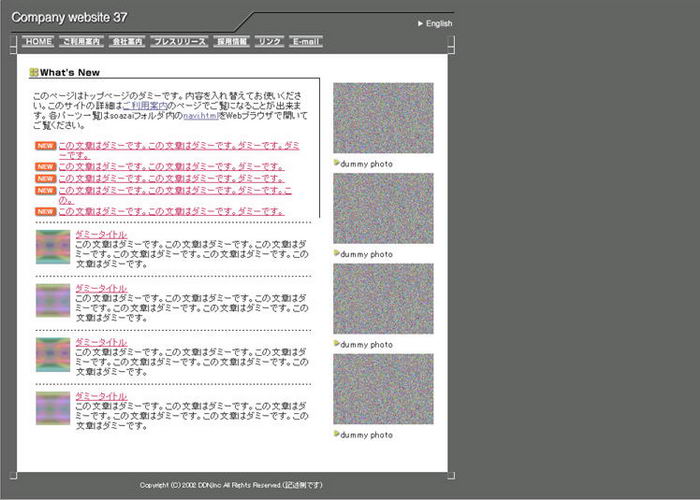Click the icon beside the first dummy photo caption

(337, 163)
